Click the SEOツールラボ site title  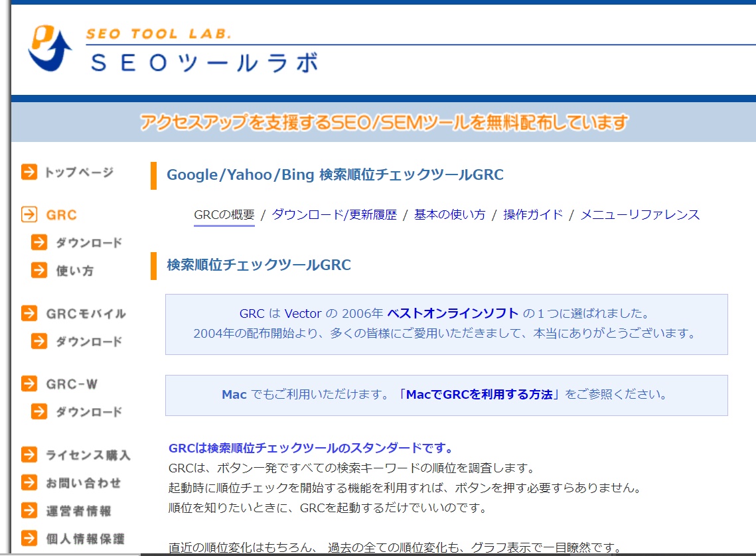(204, 62)
